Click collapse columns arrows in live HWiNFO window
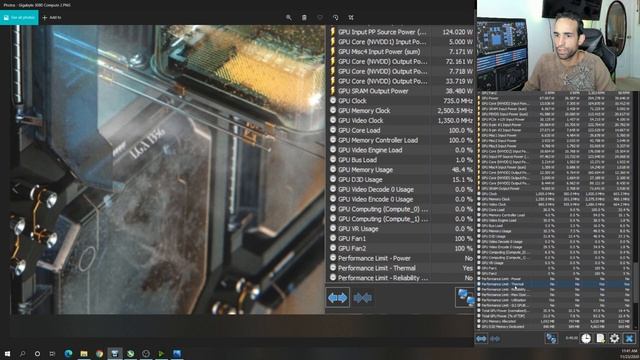 click(495, 338)
